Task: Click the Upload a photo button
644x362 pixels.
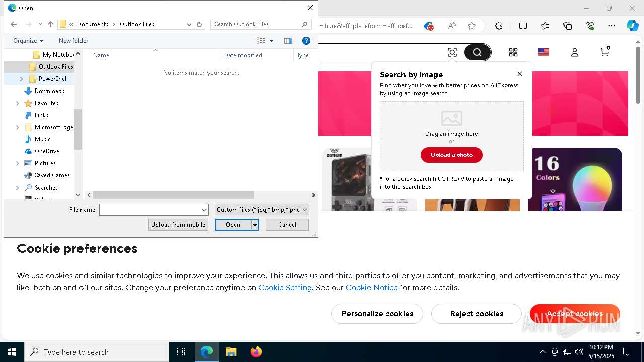Action: click(452, 155)
